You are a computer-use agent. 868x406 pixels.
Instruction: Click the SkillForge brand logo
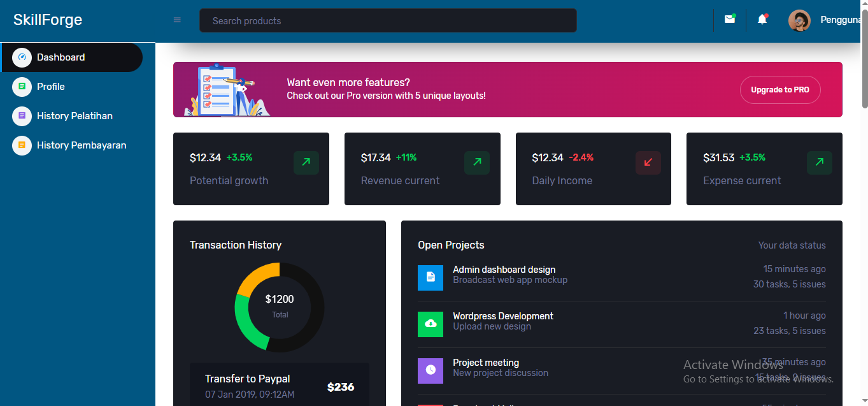(48, 20)
